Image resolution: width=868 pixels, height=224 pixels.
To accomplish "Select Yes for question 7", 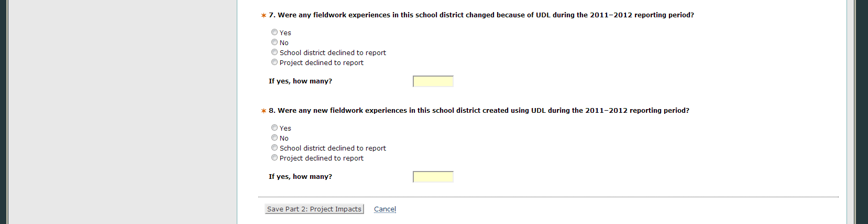I will [274, 33].
